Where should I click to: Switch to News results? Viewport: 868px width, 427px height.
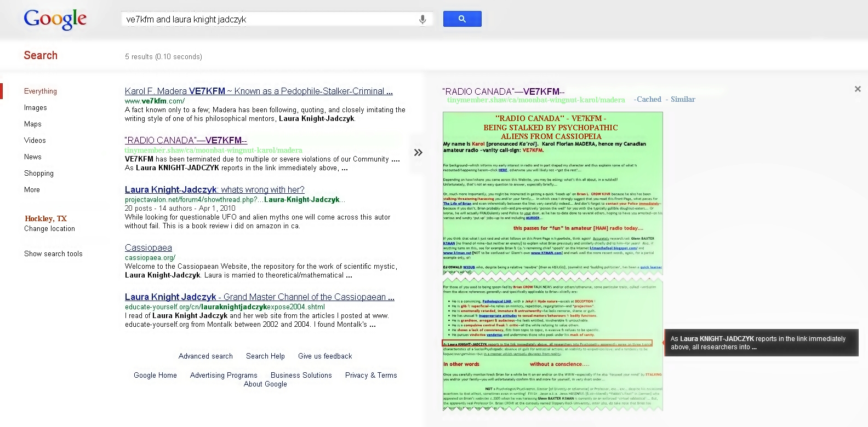(x=33, y=157)
